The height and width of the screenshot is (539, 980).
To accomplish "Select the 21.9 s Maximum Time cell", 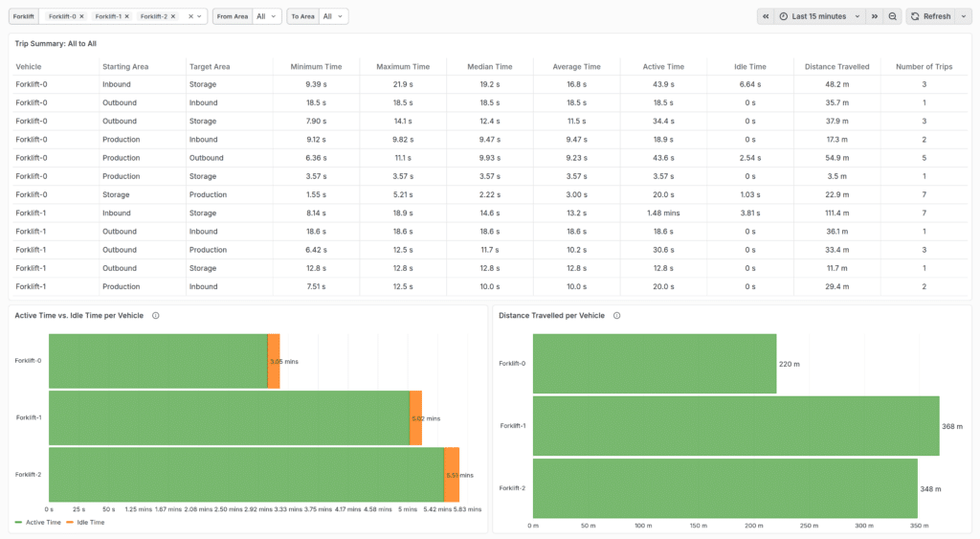I will coord(403,84).
